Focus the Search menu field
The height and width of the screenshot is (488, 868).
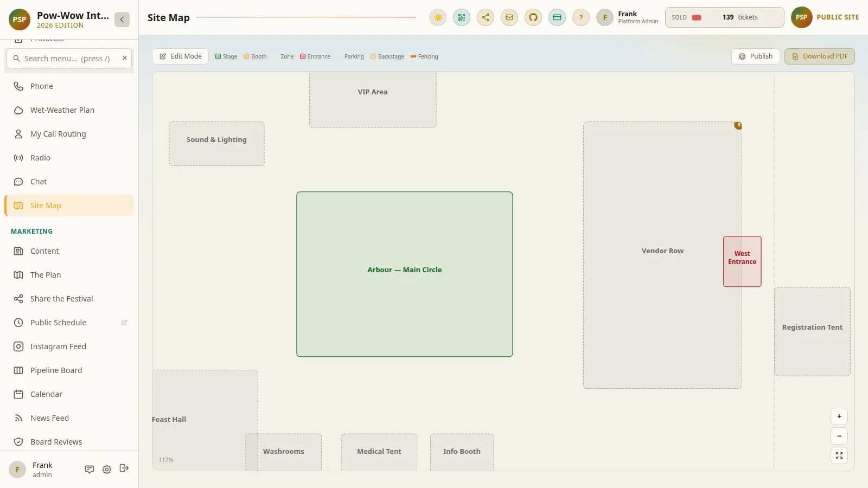(x=68, y=59)
